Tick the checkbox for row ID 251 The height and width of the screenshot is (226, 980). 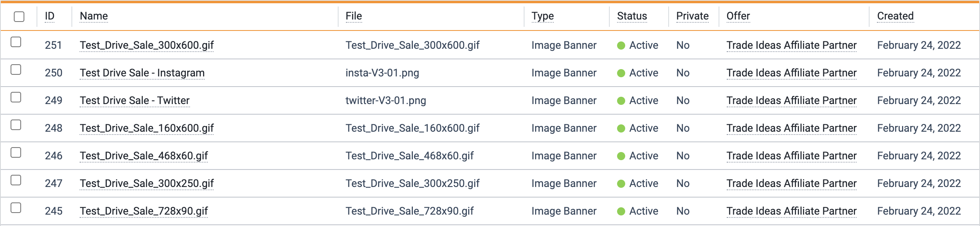click(16, 42)
